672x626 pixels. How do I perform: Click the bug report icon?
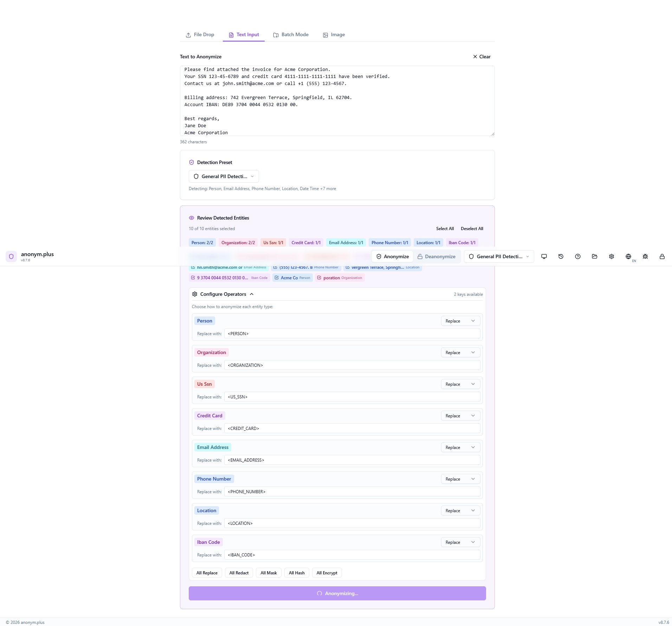click(645, 256)
